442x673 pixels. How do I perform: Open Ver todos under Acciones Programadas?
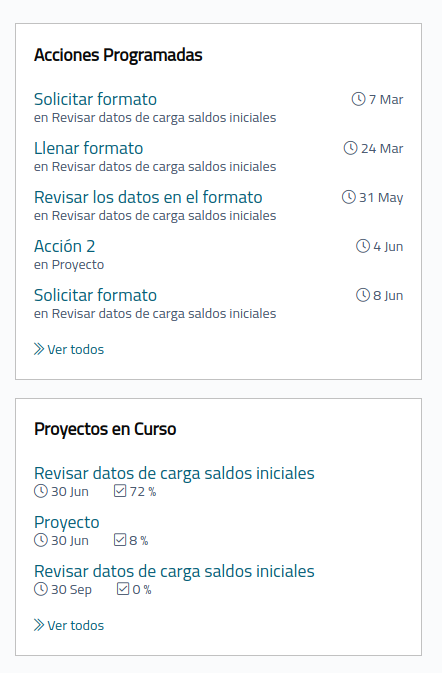[x=76, y=349]
